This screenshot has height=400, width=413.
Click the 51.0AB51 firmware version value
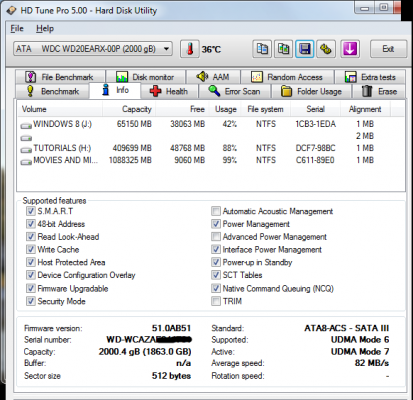[x=171, y=328]
